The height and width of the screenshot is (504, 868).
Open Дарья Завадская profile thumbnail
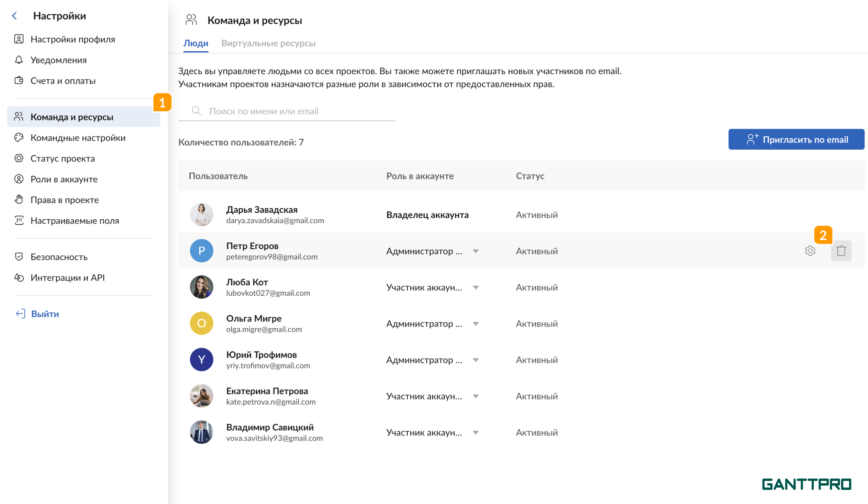[202, 214]
